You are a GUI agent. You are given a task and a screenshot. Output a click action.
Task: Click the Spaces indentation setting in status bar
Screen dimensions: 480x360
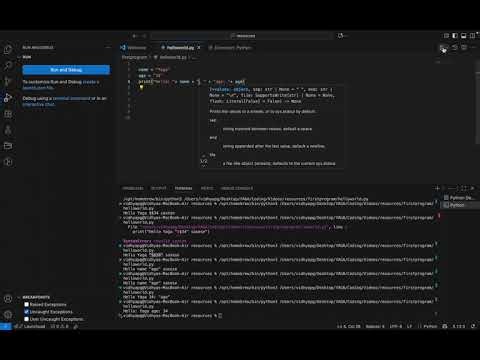pyautogui.click(x=375, y=326)
